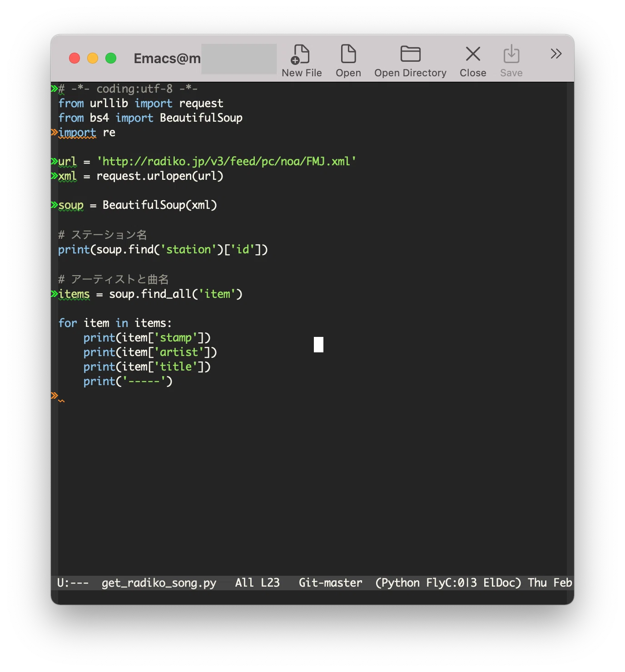Click the 'All' position indicator in mode line

click(x=244, y=583)
